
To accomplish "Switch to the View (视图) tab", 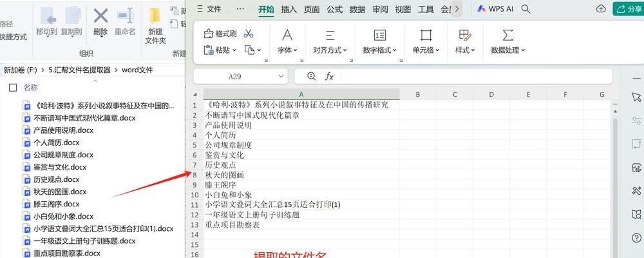I will pos(403,10).
